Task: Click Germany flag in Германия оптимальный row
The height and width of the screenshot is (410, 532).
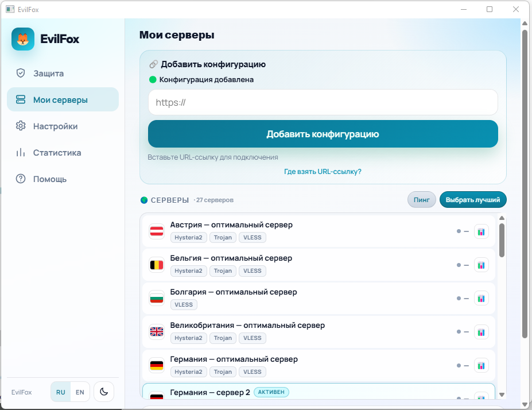Action: [x=157, y=365]
